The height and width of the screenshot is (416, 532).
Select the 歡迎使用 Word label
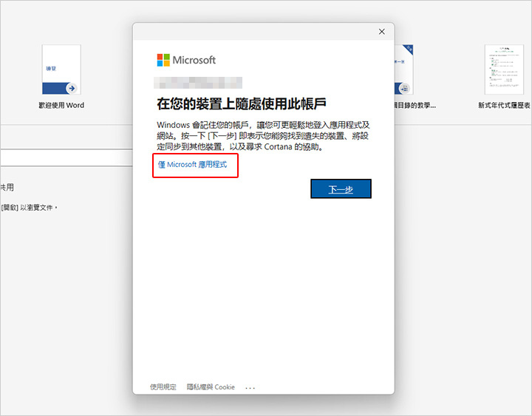pos(61,105)
